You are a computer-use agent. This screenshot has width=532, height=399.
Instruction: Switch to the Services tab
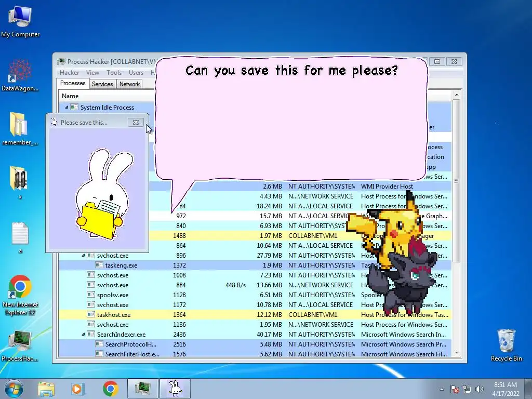(x=102, y=84)
